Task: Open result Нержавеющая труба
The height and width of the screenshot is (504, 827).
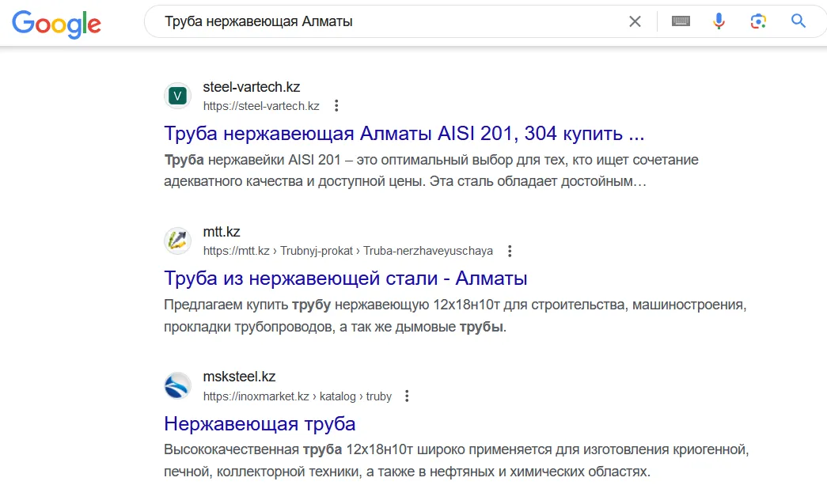Action: tap(260, 424)
